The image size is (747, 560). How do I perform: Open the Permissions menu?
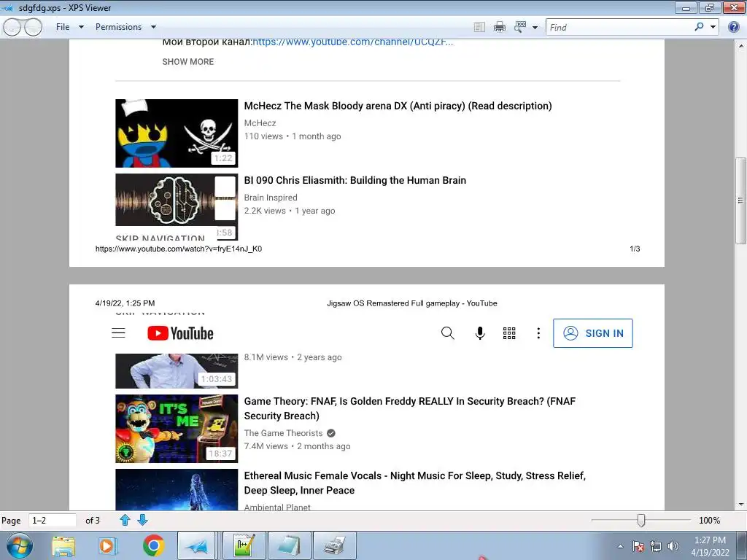tap(118, 27)
